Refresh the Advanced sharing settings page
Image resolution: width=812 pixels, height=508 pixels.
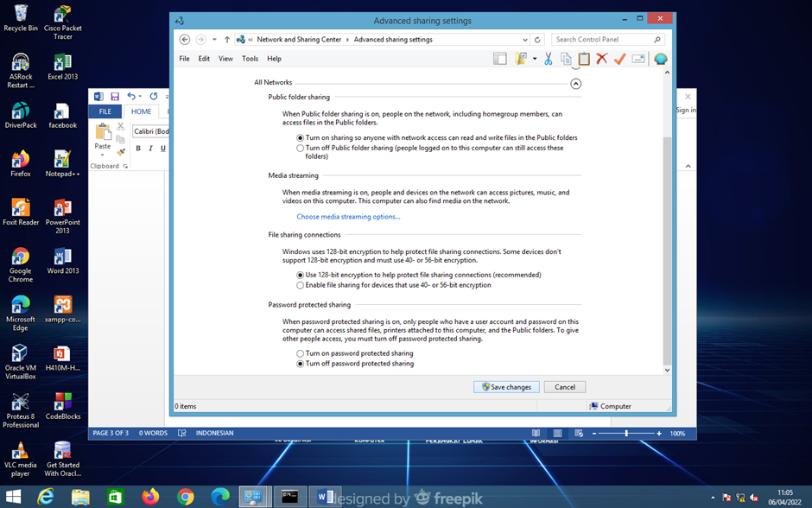click(537, 40)
